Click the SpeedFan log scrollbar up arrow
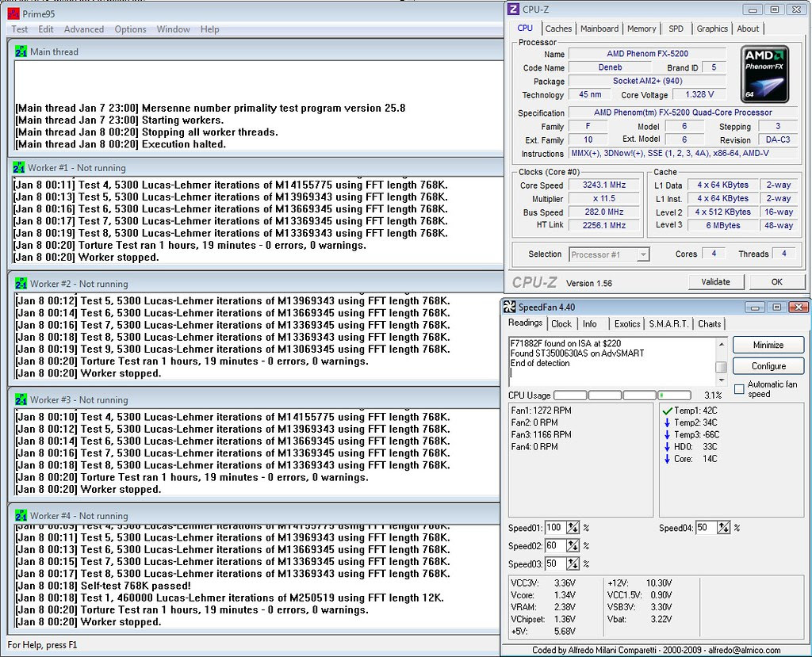Viewport: 812px width, 657px height. click(x=722, y=344)
